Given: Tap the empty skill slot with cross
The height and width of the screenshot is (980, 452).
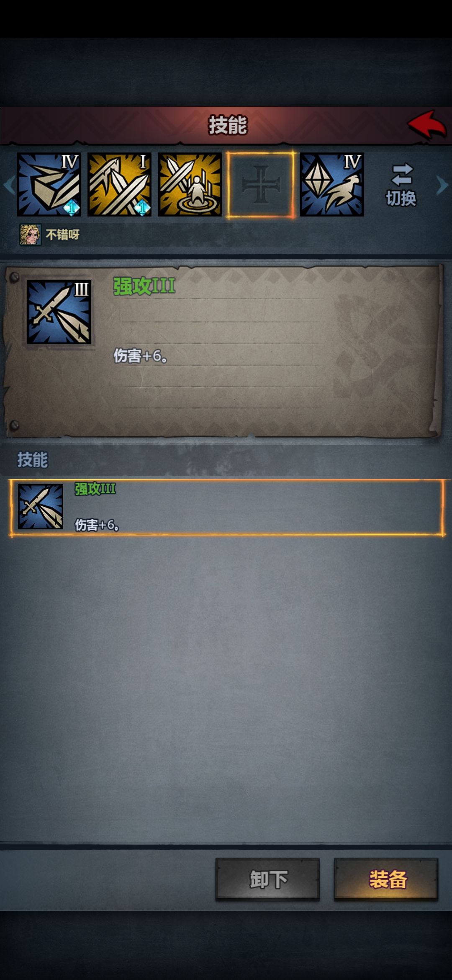Looking at the screenshot, I should pyautogui.click(x=261, y=185).
